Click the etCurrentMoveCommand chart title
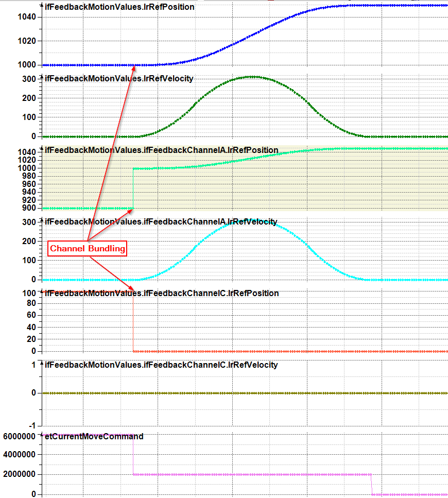Screen dimensions: 448x498 [94, 437]
